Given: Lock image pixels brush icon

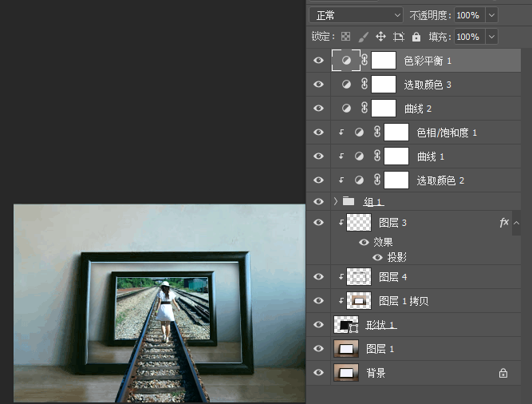Looking at the screenshot, I should [x=364, y=37].
